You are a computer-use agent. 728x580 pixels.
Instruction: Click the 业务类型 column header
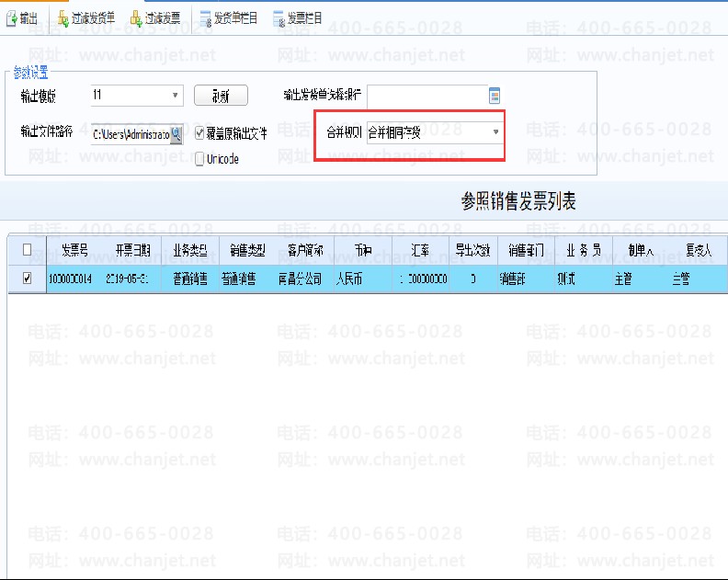point(190,250)
